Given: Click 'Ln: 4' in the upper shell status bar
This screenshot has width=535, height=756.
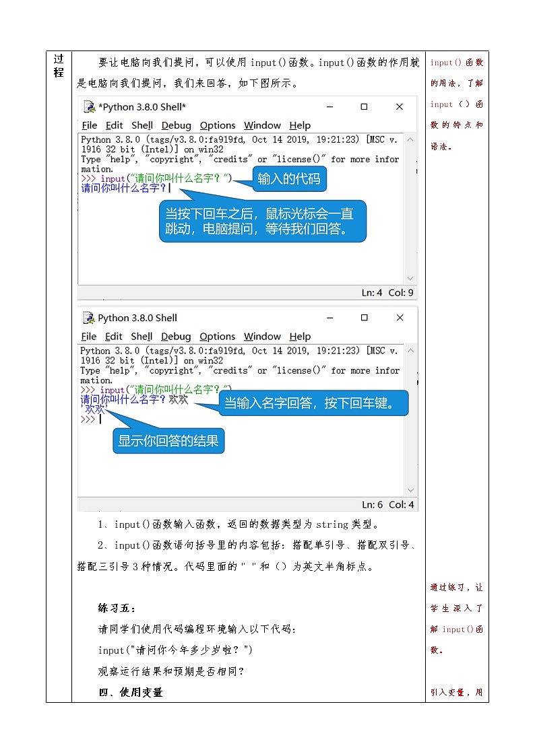Looking at the screenshot, I should pyautogui.click(x=372, y=293).
